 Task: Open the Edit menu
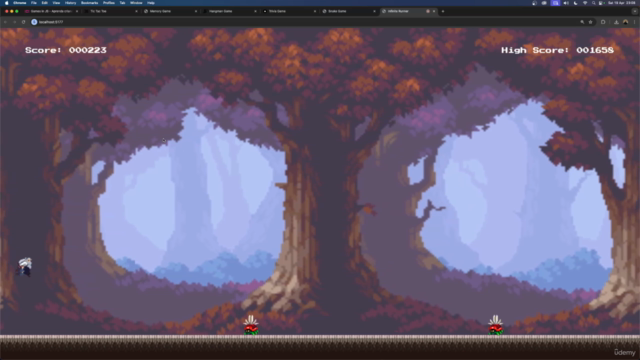(44, 3)
